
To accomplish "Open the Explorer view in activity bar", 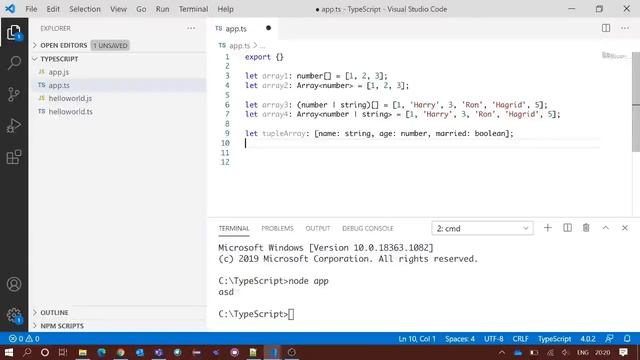I will coord(14,33).
